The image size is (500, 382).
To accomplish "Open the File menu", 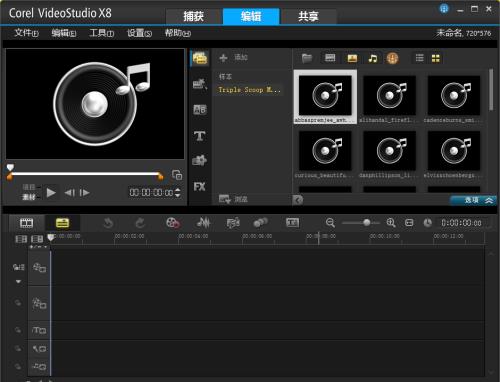I will pos(26,33).
